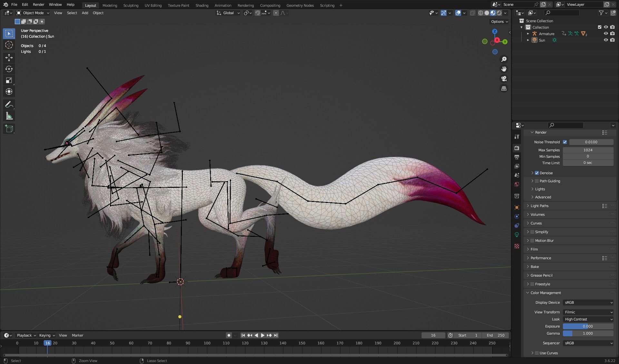Select the Measure ruler tool
Viewport: 619px width, 364px height.
9,116
